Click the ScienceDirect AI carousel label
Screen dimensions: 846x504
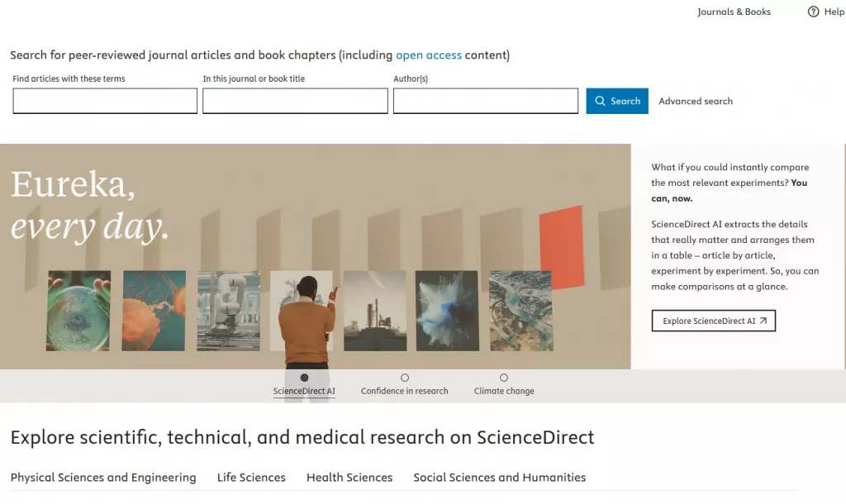click(x=304, y=392)
